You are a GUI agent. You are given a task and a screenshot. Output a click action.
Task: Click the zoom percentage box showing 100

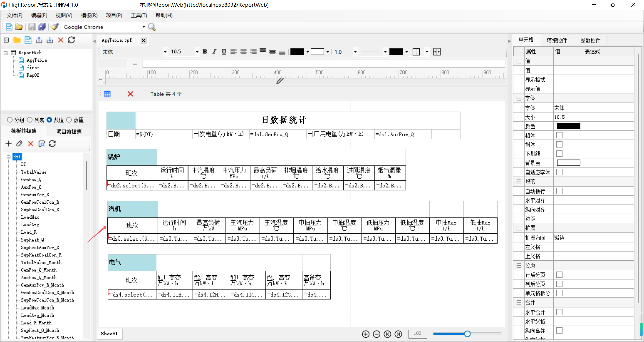click(417, 334)
